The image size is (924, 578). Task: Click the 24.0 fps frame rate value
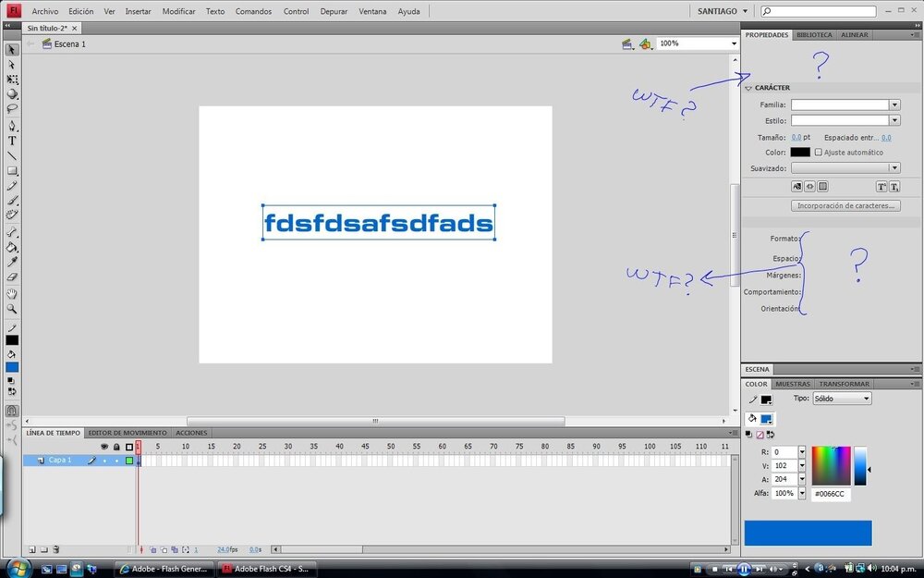pos(226,549)
